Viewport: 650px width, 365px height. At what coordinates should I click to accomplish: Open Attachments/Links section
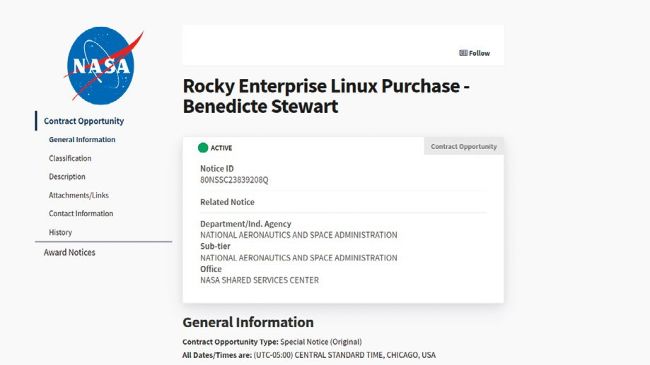79,195
